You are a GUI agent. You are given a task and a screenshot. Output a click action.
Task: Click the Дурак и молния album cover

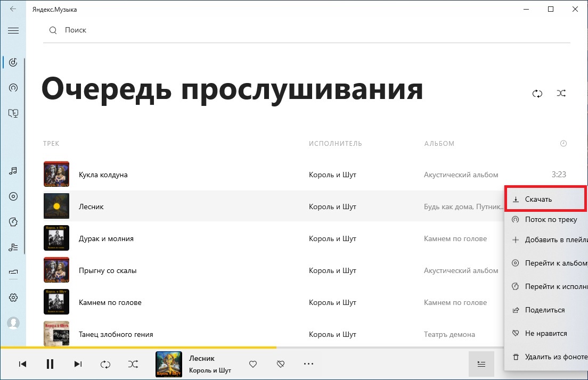[x=56, y=238]
